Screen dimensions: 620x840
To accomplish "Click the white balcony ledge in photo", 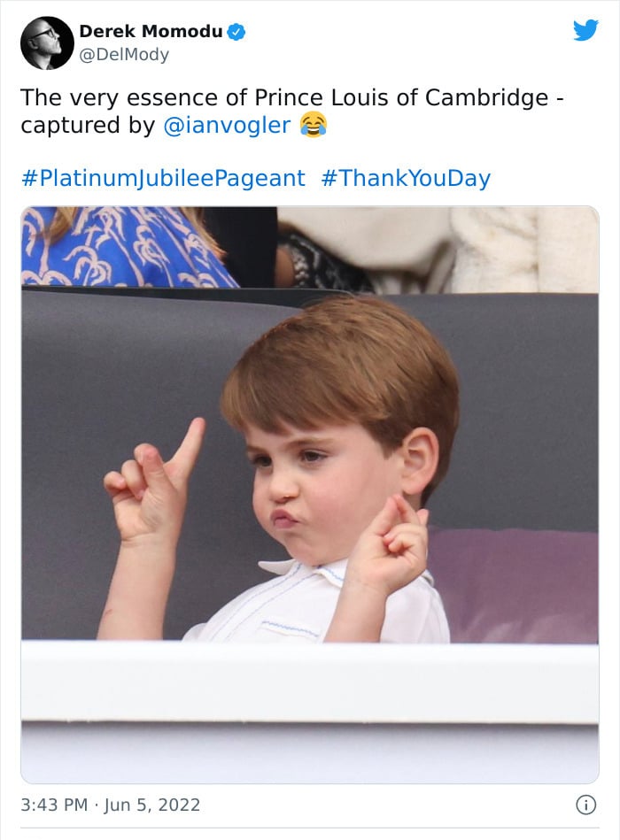I will 310,682.
